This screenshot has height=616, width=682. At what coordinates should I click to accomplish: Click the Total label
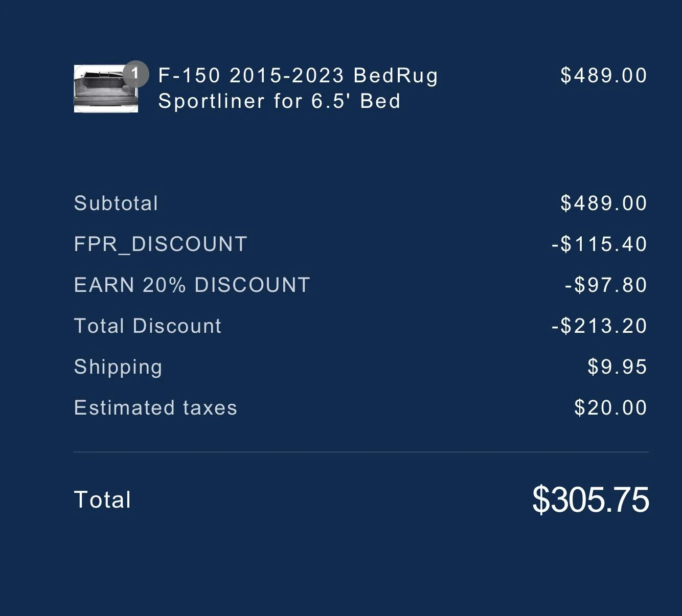pos(103,499)
